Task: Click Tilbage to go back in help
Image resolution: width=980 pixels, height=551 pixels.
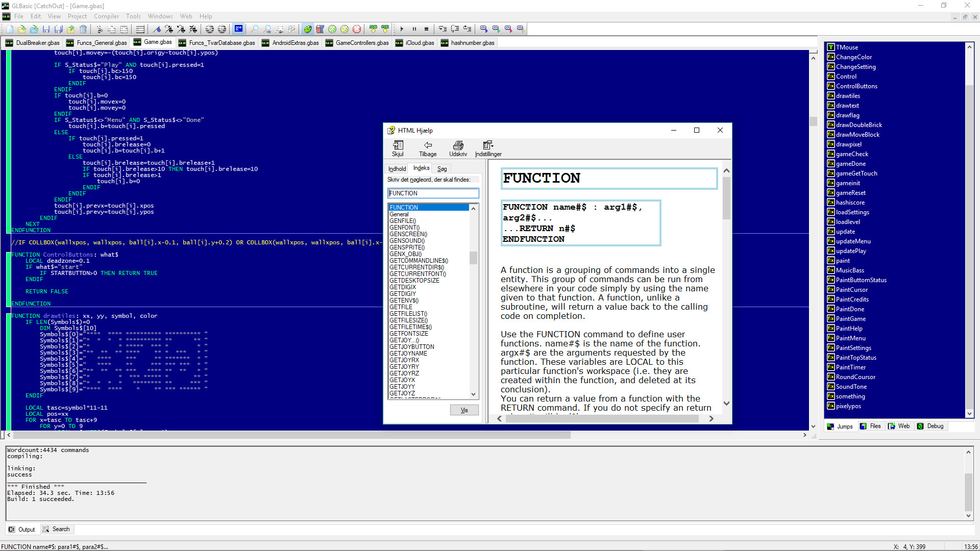Action: click(x=427, y=148)
